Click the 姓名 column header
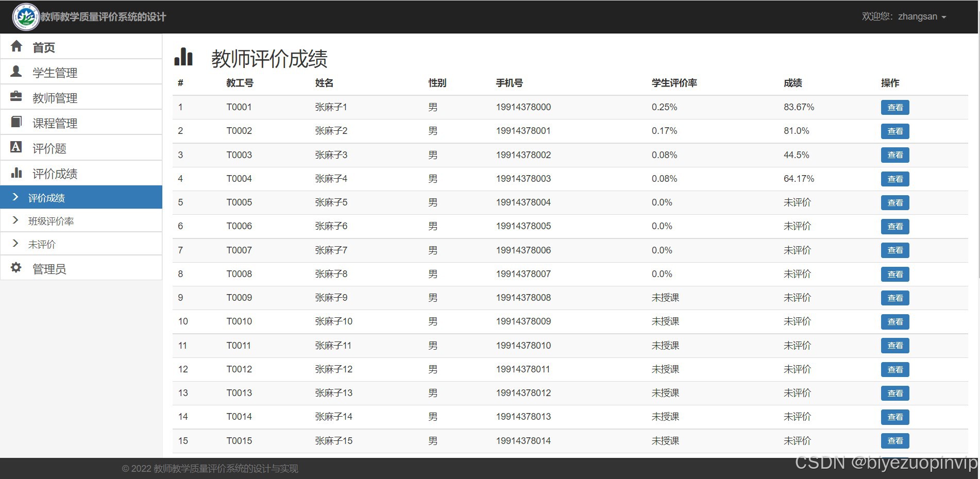Screen dimensions: 980x479 tap(324, 83)
